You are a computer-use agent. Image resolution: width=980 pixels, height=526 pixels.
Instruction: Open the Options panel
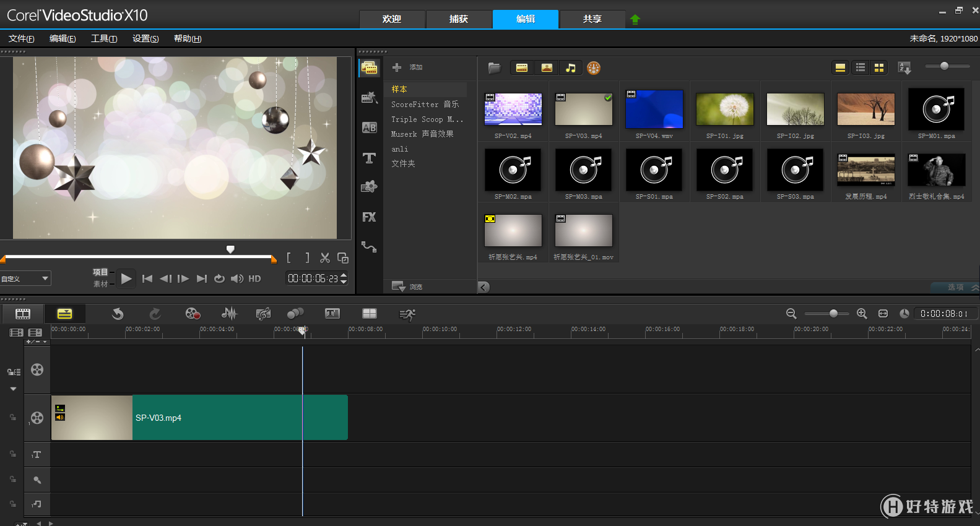click(x=955, y=287)
